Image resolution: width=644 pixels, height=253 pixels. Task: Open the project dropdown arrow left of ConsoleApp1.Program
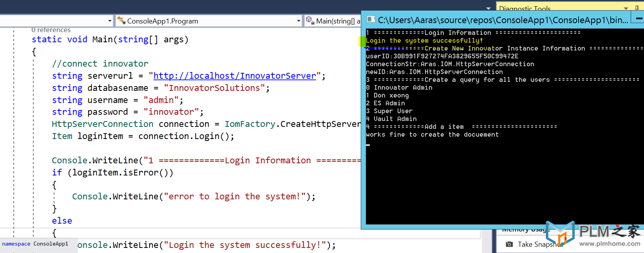[110, 21]
